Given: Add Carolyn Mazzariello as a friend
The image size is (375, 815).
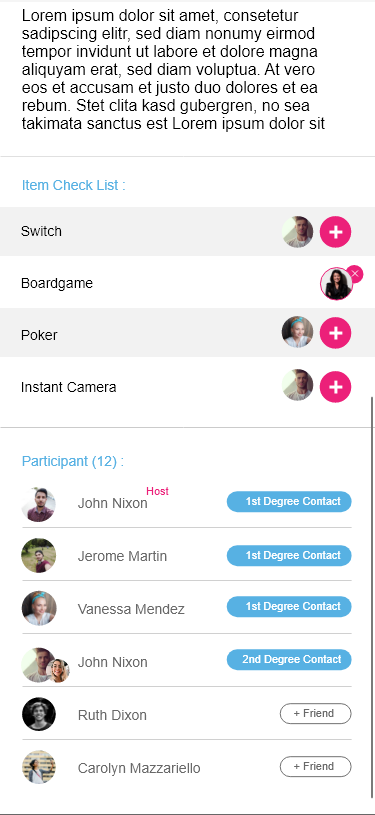Looking at the screenshot, I should [x=316, y=767].
